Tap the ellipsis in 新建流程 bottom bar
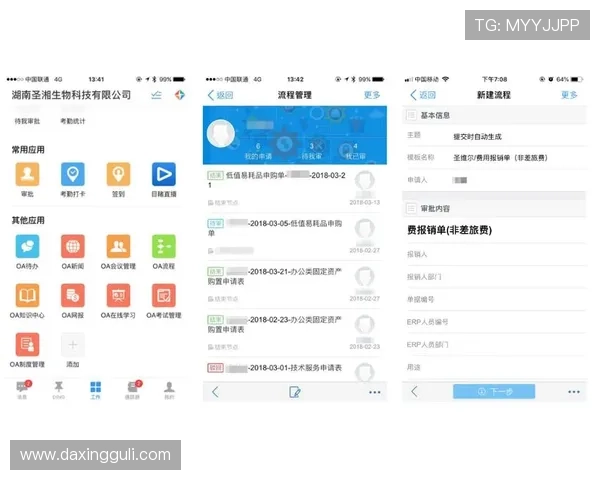Image resolution: width=600 pixels, height=480 pixels. click(x=574, y=392)
